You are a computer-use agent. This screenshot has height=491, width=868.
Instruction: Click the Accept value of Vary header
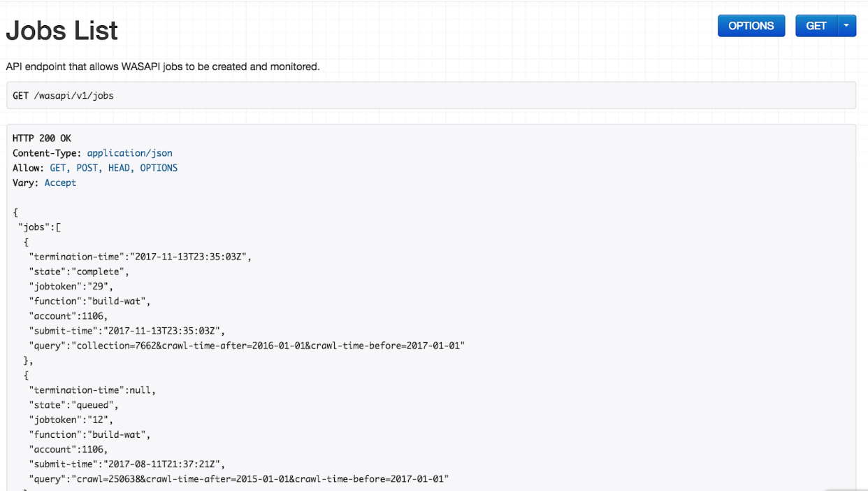(x=60, y=183)
